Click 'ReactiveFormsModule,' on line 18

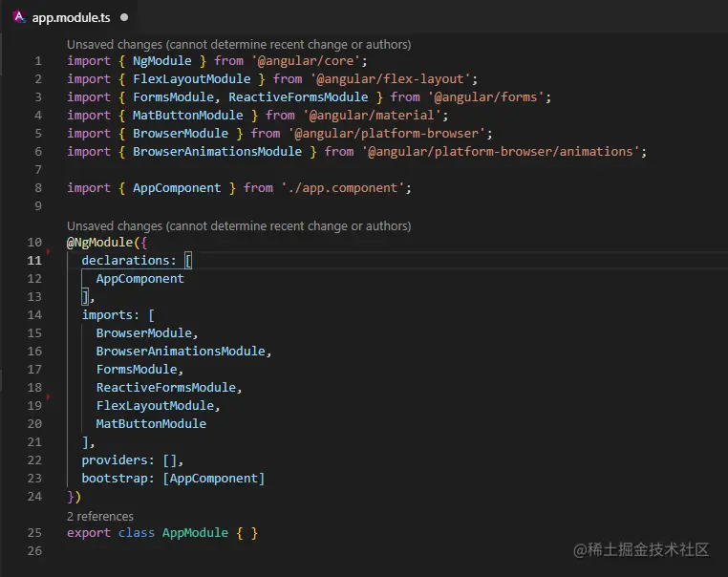click(x=169, y=387)
